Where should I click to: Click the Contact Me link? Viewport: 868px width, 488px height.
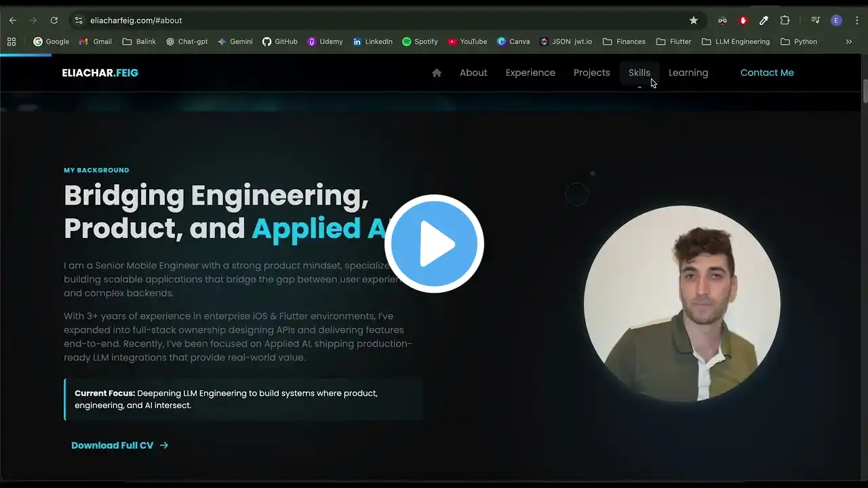(x=767, y=73)
